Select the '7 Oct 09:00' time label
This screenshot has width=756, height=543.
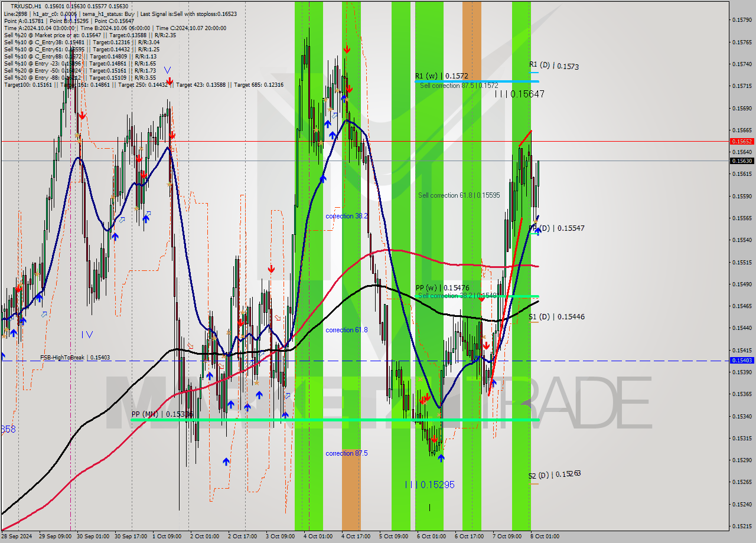click(507, 537)
